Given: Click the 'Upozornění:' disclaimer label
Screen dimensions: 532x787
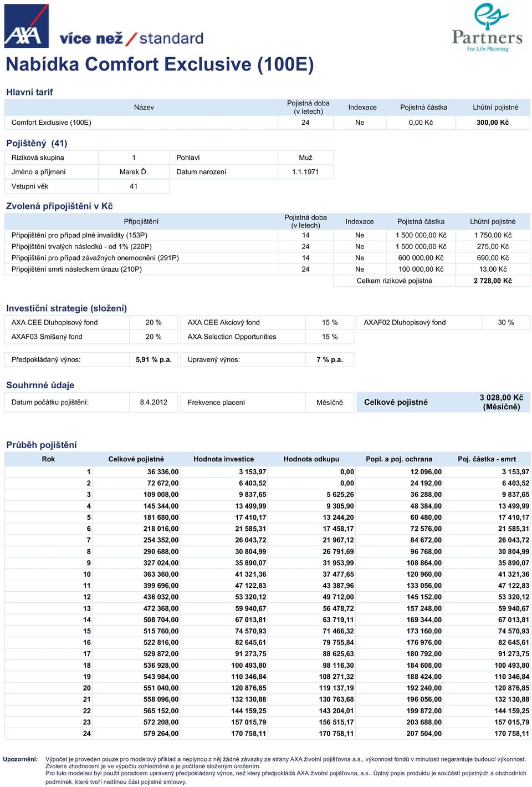Looking at the screenshot, I should [x=21, y=759].
